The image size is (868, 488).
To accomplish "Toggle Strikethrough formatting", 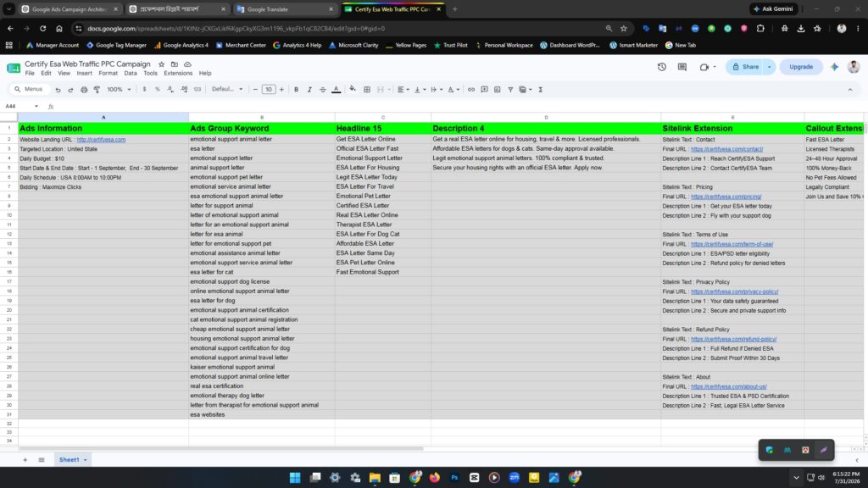I will (x=323, y=89).
